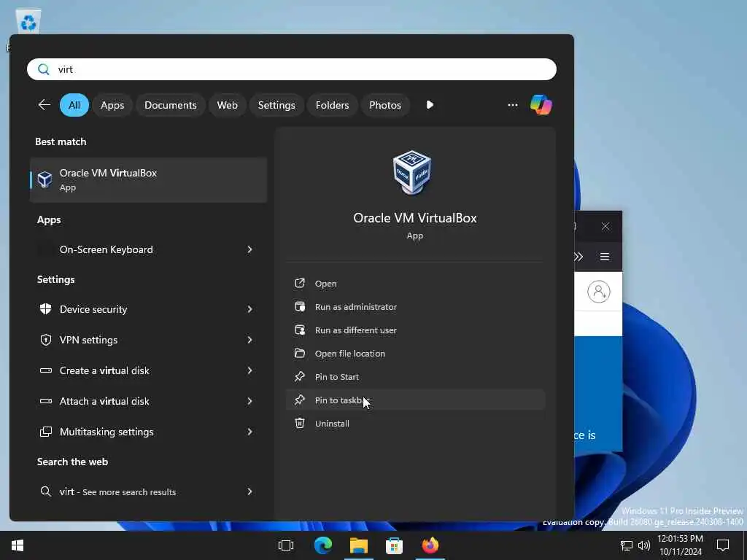Expand Create a virtual disk chevron
This screenshot has width=747, height=560.
coord(249,370)
